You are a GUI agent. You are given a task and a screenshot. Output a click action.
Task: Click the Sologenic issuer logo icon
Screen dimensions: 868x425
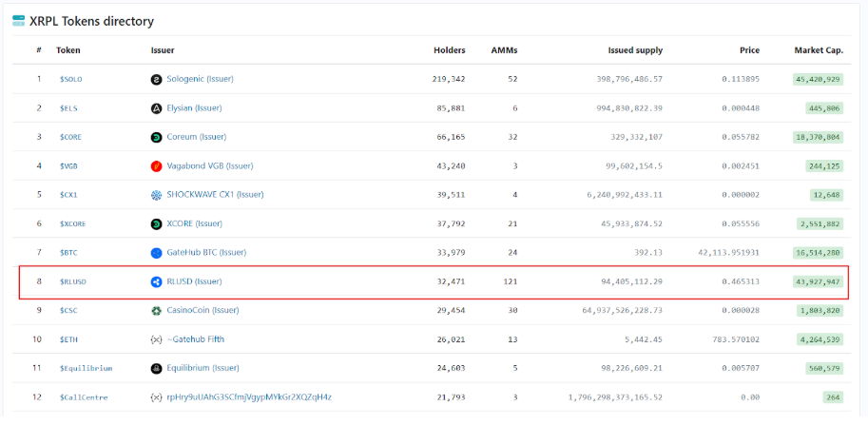[x=156, y=79]
